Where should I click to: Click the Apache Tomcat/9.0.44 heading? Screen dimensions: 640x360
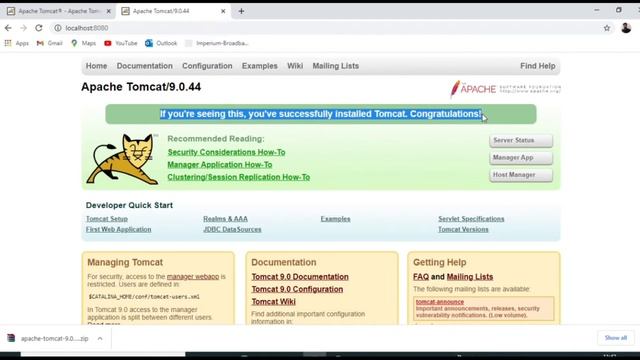(141, 87)
